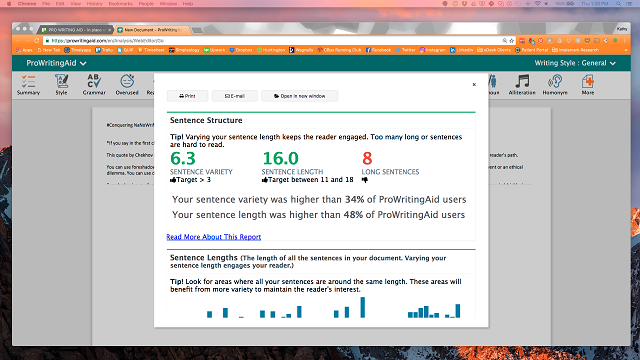Follow Read More About This Report link
Image resolution: width=640 pixels, height=360 pixels.
pyautogui.click(x=213, y=237)
